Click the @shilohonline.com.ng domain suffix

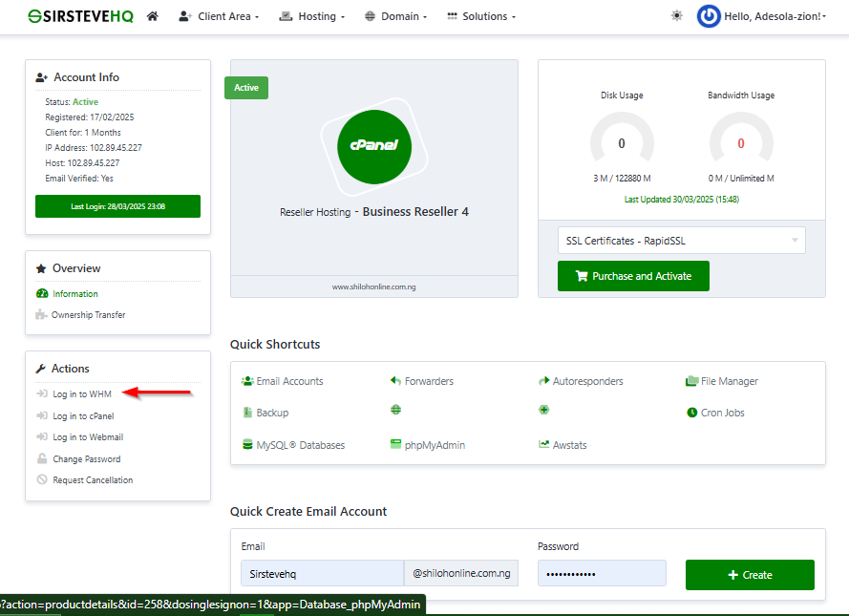461,573
